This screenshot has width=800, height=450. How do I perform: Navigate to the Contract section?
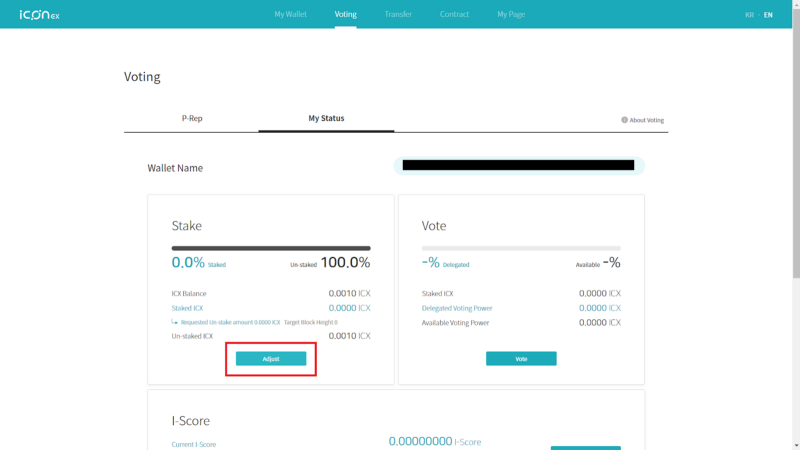click(454, 15)
